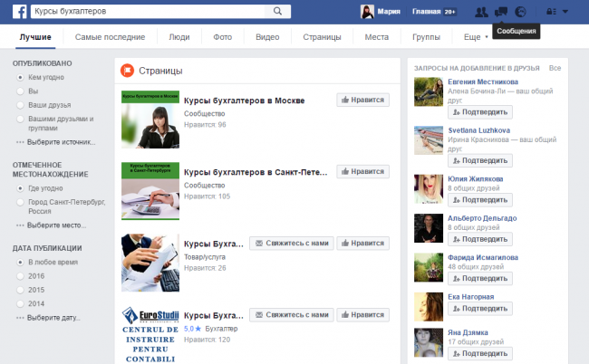Select the 2016 date filter
Image resolution: width=589 pixels, height=364 pixels.
(21, 276)
